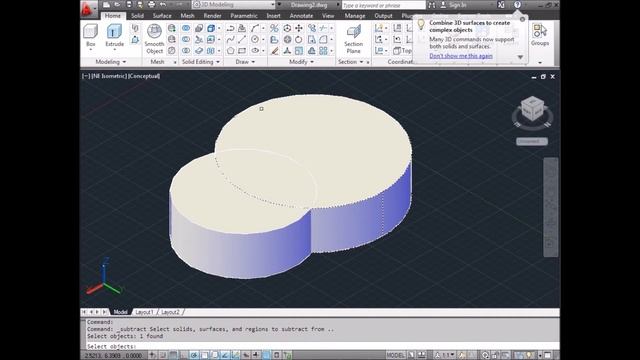Switch to the Render ribbon tab

coord(212,16)
